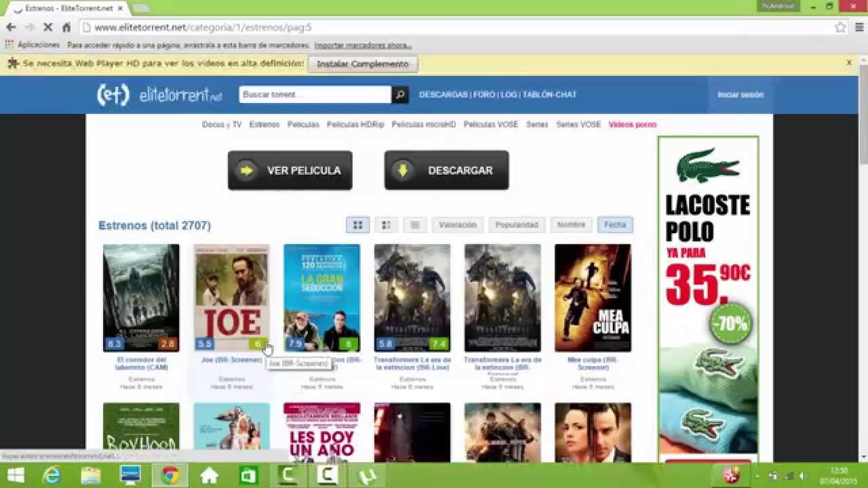
Task: Open the Mea Culpa poster
Action: pos(593,298)
